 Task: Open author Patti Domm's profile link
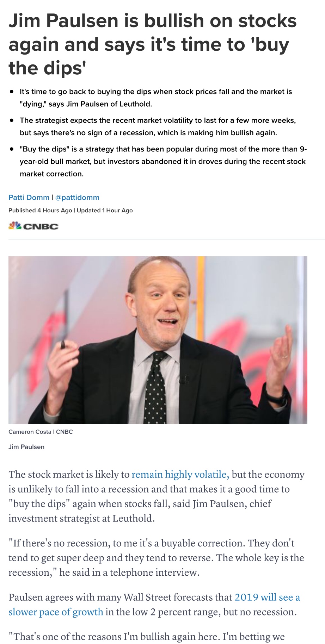(x=29, y=198)
